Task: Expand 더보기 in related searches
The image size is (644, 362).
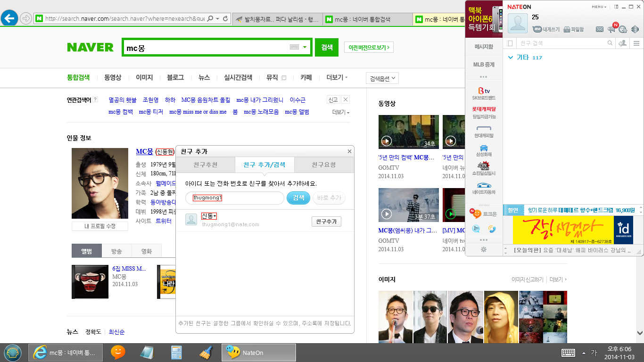Action: 341,112
